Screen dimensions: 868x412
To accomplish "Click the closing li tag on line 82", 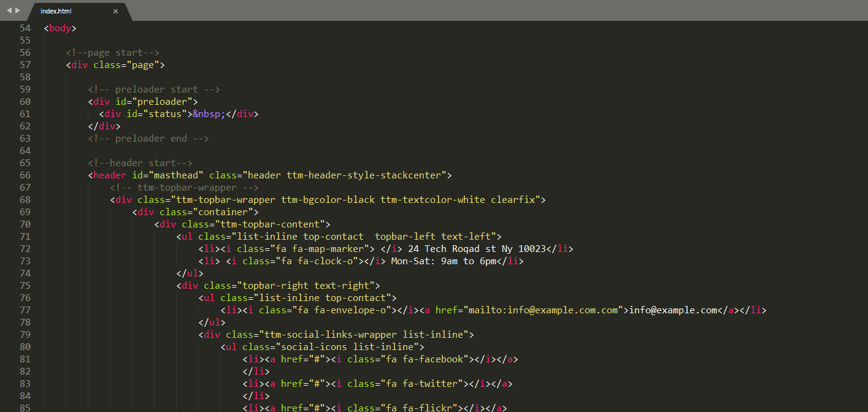I will (x=256, y=372).
